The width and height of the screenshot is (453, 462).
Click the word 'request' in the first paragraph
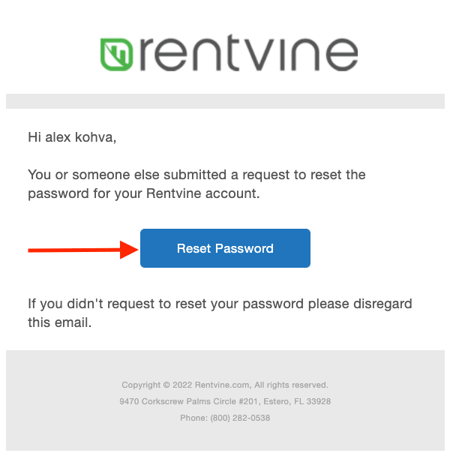(x=266, y=175)
